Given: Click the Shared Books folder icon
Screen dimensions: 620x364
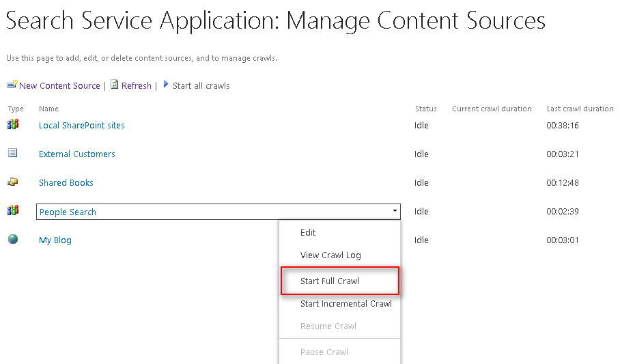Looking at the screenshot, I should [x=13, y=182].
